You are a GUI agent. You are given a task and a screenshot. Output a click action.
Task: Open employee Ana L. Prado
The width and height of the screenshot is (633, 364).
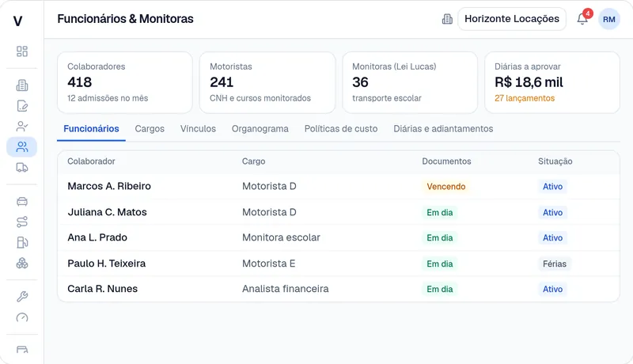[x=97, y=237]
